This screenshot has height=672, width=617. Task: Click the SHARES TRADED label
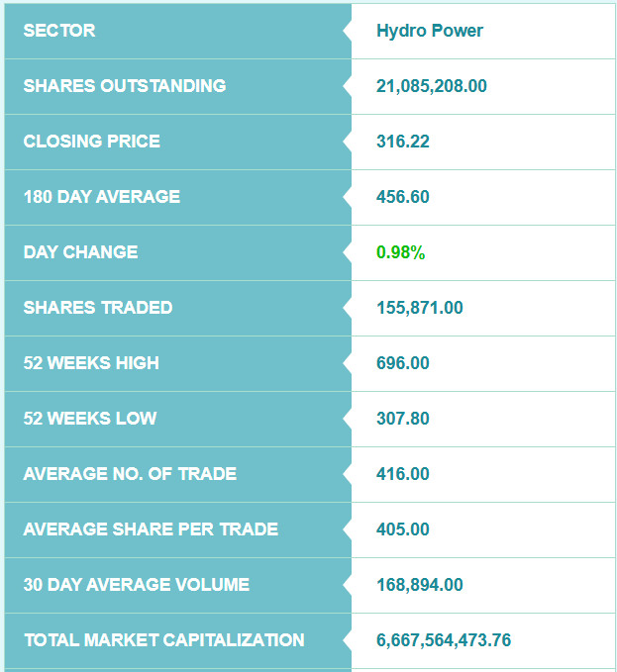pyautogui.click(x=98, y=307)
